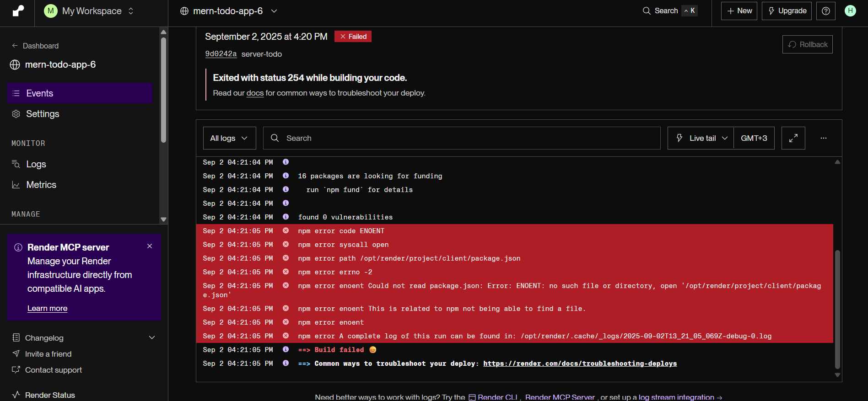The image size is (868, 401).
Task: Click the 'A complete log of this run' error line
Action: point(535,336)
